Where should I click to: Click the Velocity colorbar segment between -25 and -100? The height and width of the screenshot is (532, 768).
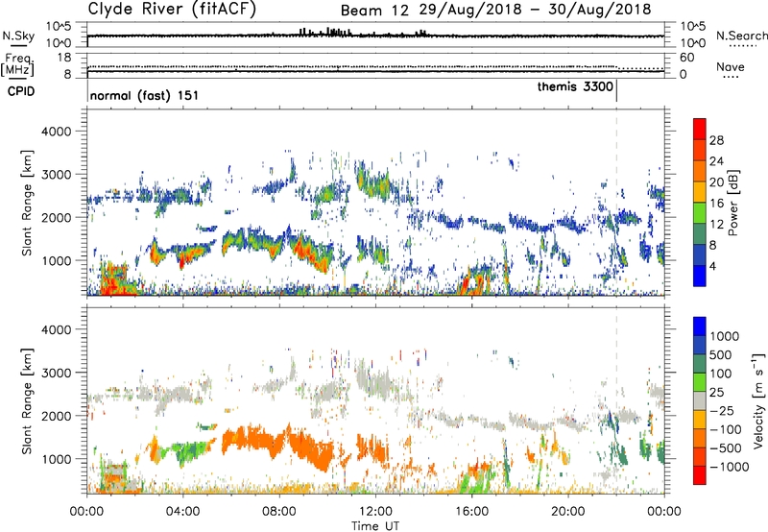pyautogui.click(x=700, y=420)
